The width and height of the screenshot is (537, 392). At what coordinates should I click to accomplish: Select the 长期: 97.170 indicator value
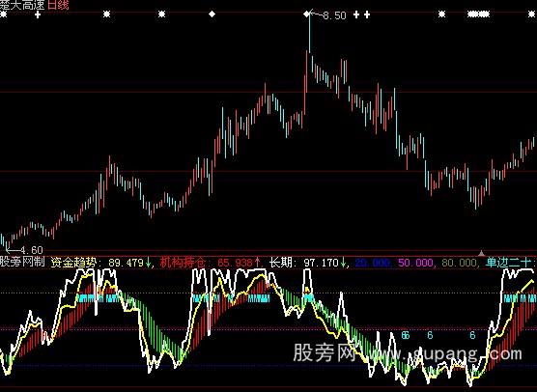[x=308, y=263]
